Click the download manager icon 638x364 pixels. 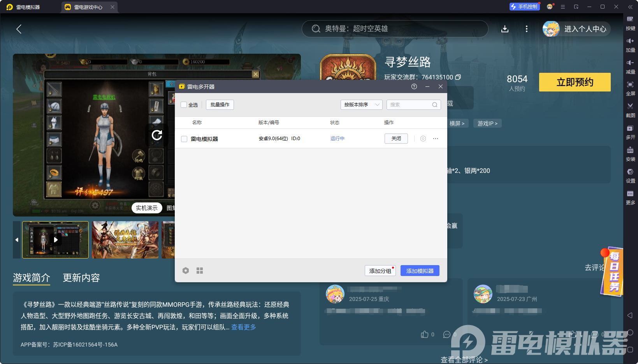coord(504,29)
